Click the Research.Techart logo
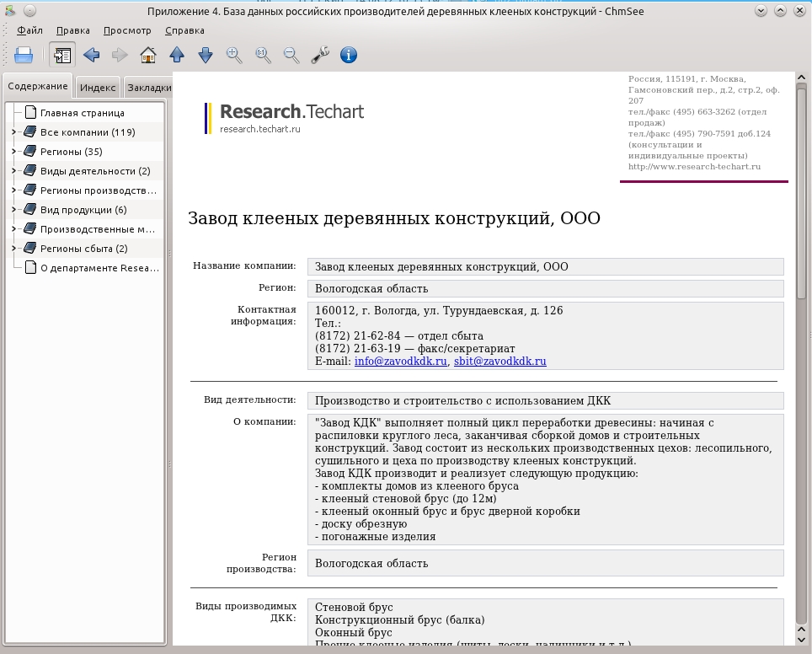The image size is (812, 654). pos(285,118)
